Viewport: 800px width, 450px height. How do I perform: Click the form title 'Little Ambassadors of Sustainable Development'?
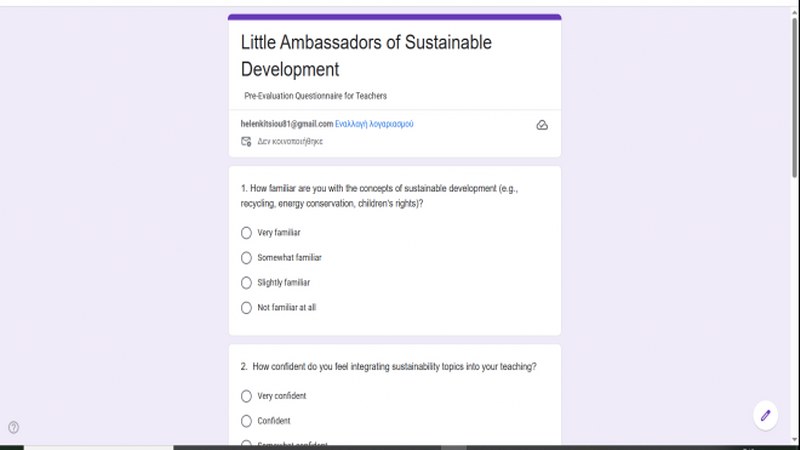coord(366,56)
